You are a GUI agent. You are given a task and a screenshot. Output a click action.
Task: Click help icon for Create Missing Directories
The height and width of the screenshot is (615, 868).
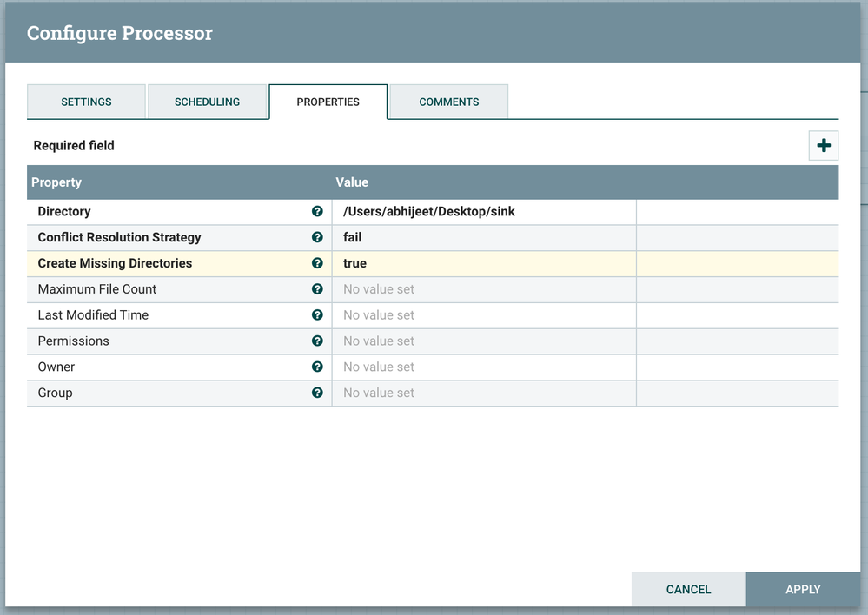point(317,263)
